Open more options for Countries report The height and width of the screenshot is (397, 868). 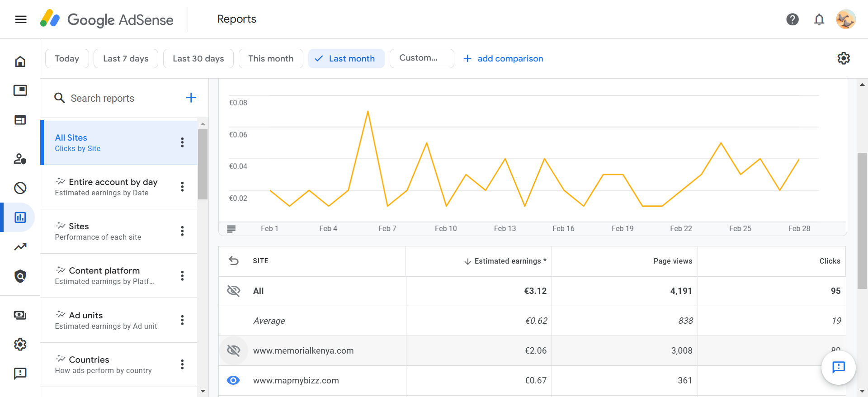click(x=182, y=364)
